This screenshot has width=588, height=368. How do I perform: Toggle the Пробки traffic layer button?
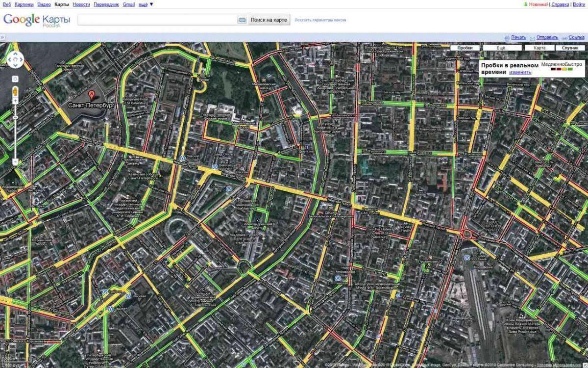point(465,48)
